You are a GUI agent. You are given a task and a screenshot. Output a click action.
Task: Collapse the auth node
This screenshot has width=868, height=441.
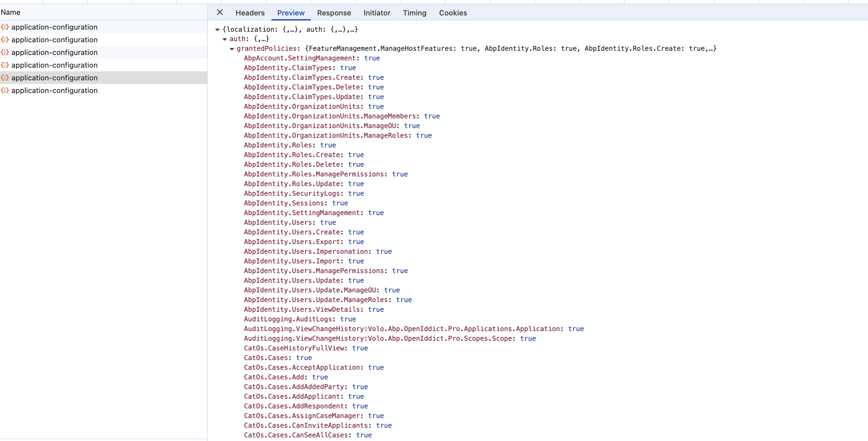click(x=225, y=39)
